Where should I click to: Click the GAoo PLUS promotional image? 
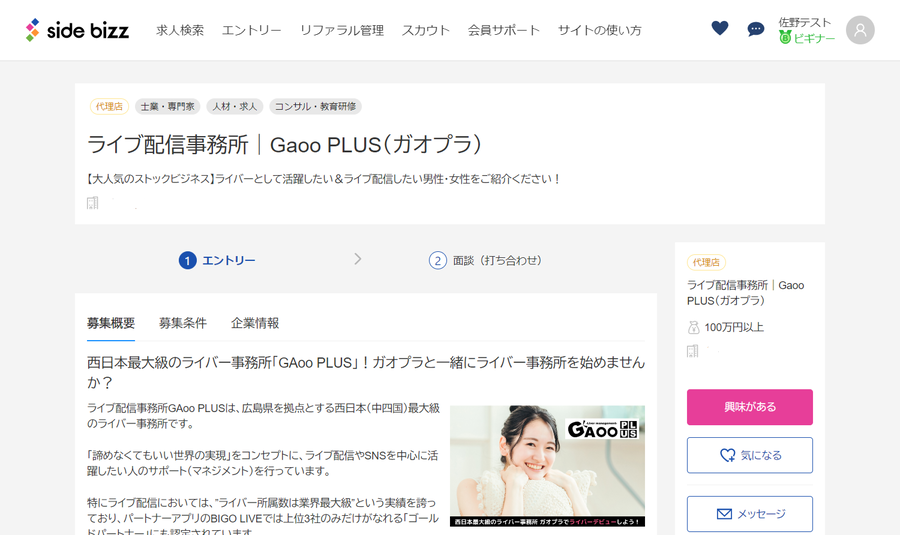pos(547,466)
